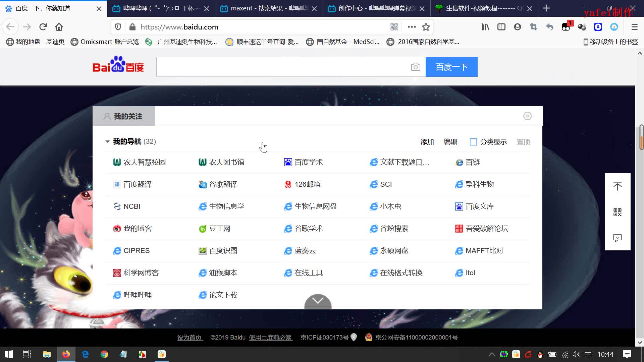Collapse the 我的导航 section triangle
The image size is (644, 362).
107,141
